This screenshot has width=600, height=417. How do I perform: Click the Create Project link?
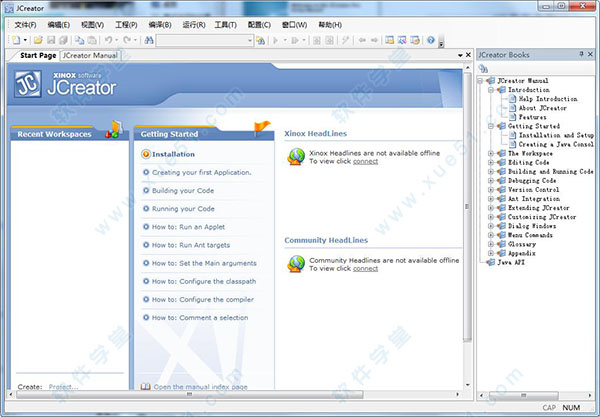[63, 387]
